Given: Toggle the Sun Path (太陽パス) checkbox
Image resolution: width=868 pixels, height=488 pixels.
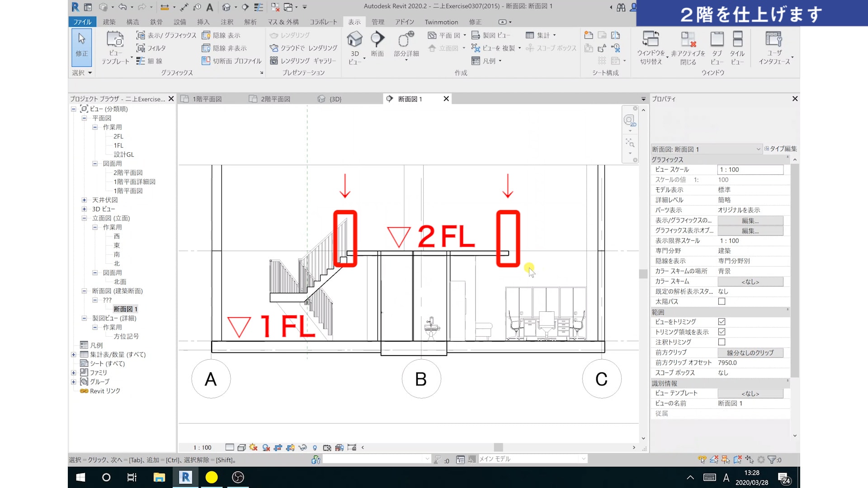Looking at the screenshot, I should pyautogui.click(x=722, y=301).
